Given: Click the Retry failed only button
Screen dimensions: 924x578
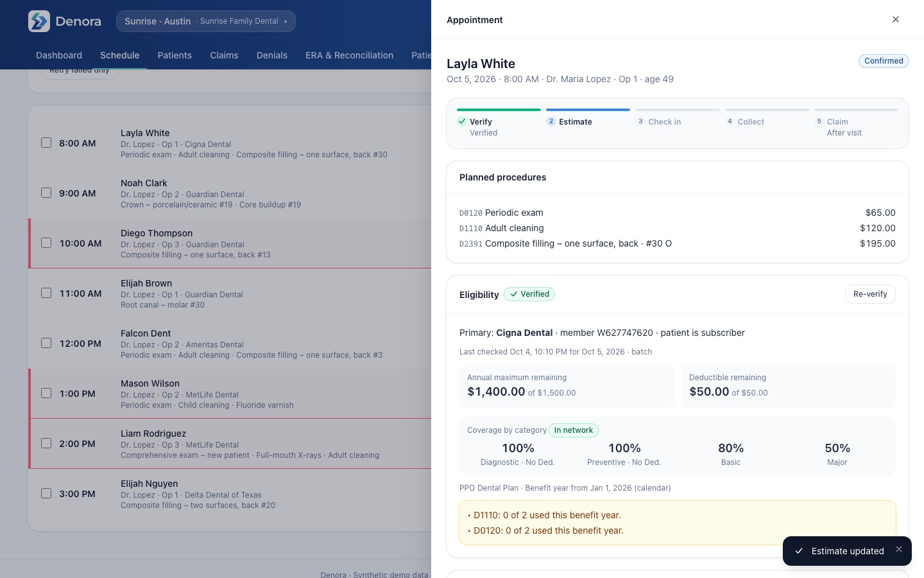Looking at the screenshot, I should tap(80, 72).
